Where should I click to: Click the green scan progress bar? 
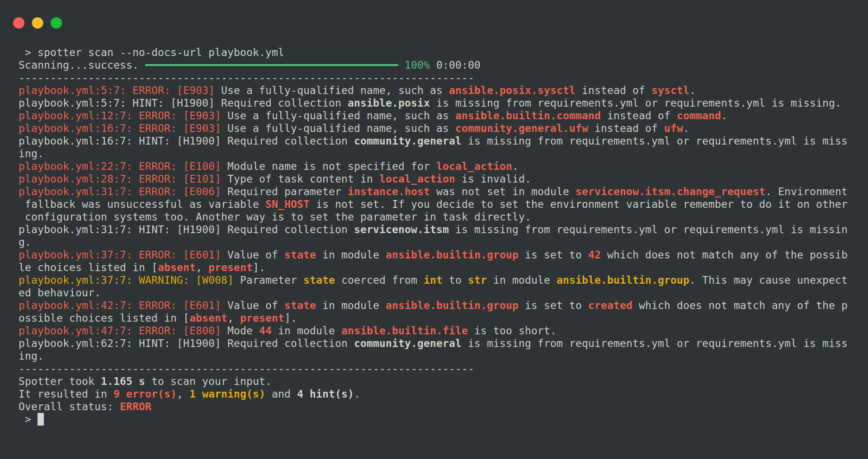(x=271, y=65)
